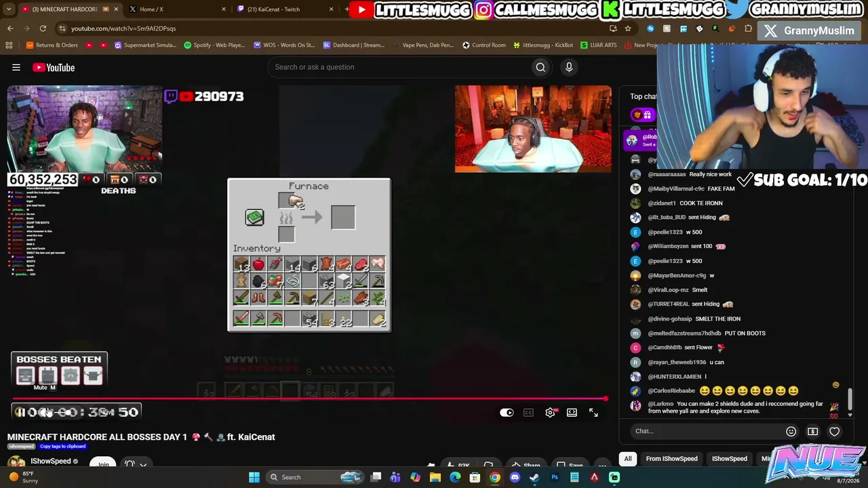
Task: Open Microsoft Edge from the taskbar
Action: [x=455, y=477]
